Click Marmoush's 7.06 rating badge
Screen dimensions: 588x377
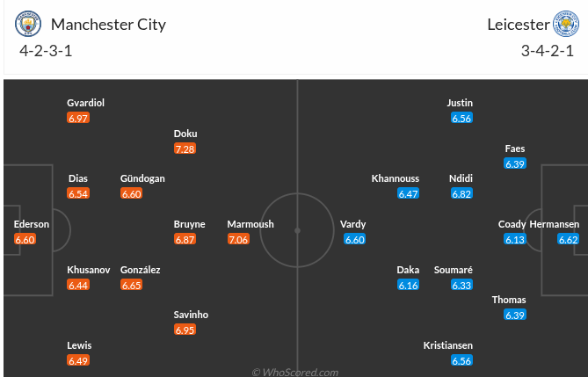point(238,239)
